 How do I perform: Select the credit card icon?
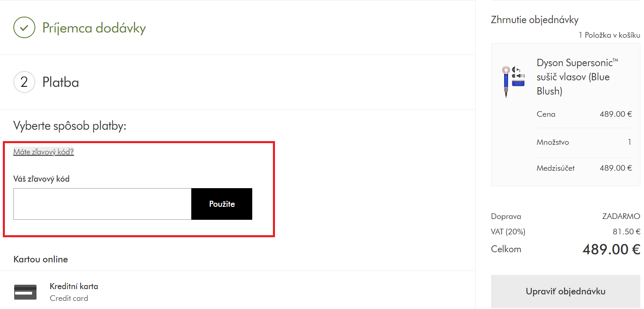point(25,292)
